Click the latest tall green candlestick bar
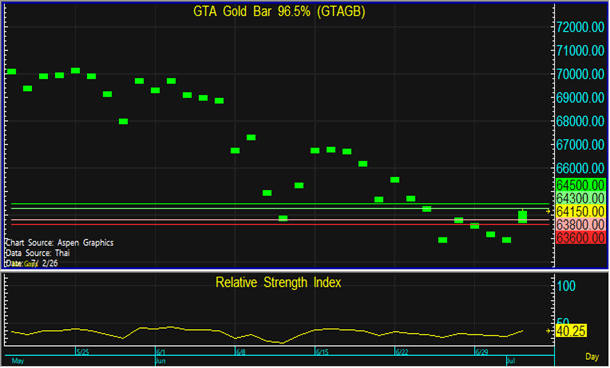Screen dimensions: 610x368 [522, 216]
